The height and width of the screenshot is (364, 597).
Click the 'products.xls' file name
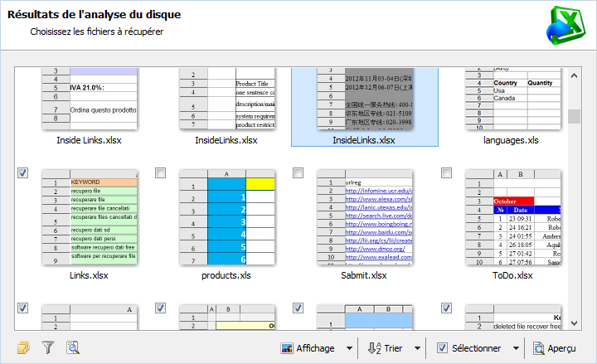(226, 275)
